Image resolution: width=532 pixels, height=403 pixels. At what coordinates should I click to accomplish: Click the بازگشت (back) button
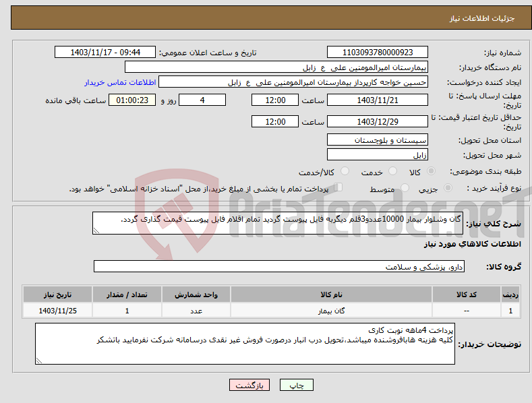click(x=249, y=385)
